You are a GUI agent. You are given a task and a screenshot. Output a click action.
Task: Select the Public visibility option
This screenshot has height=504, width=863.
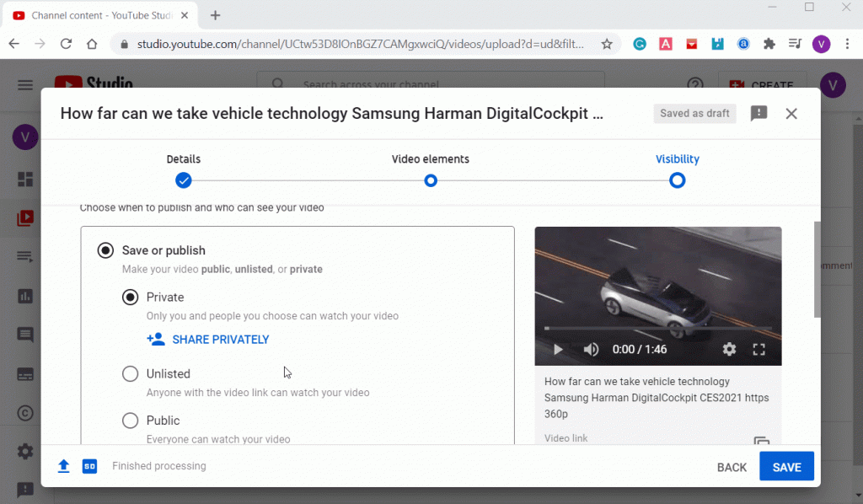[x=131, y=421]
